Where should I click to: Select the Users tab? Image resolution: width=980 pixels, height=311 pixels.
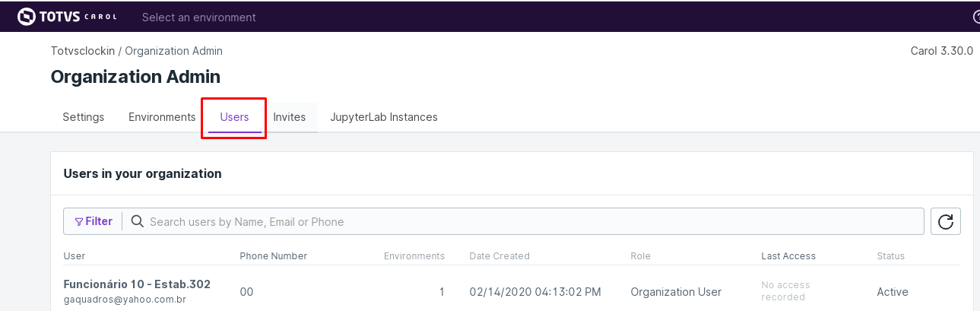coord(234,117)
